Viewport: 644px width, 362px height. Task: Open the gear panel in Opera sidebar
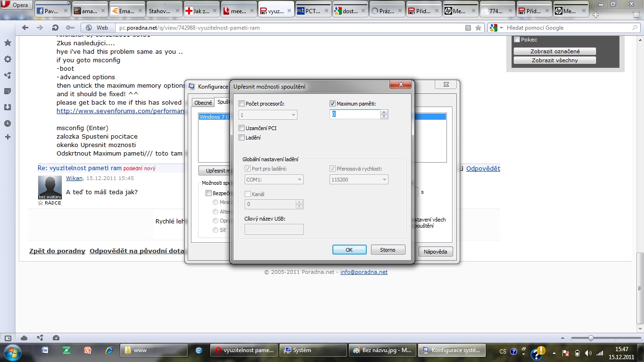8,59
